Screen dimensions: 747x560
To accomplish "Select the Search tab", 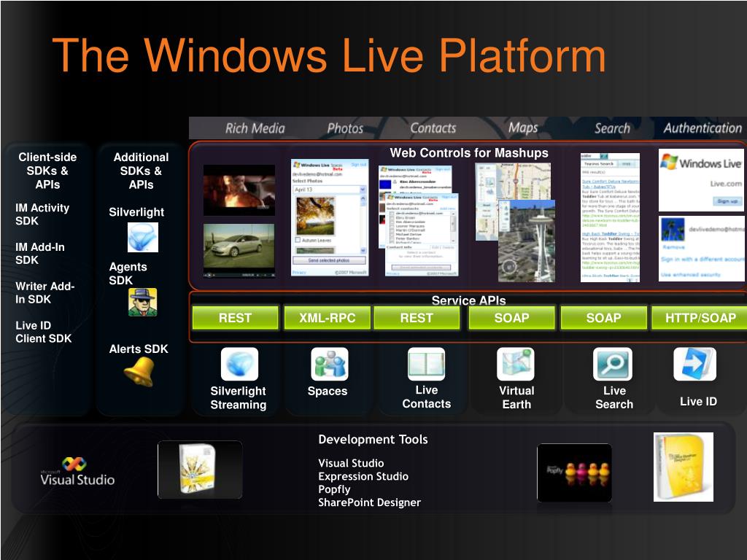I will [x=612, y=128].
